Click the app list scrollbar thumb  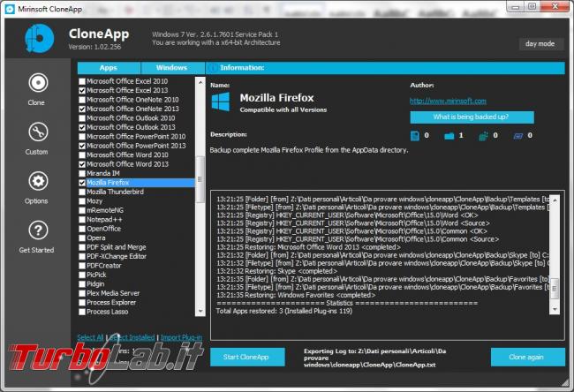200,179
